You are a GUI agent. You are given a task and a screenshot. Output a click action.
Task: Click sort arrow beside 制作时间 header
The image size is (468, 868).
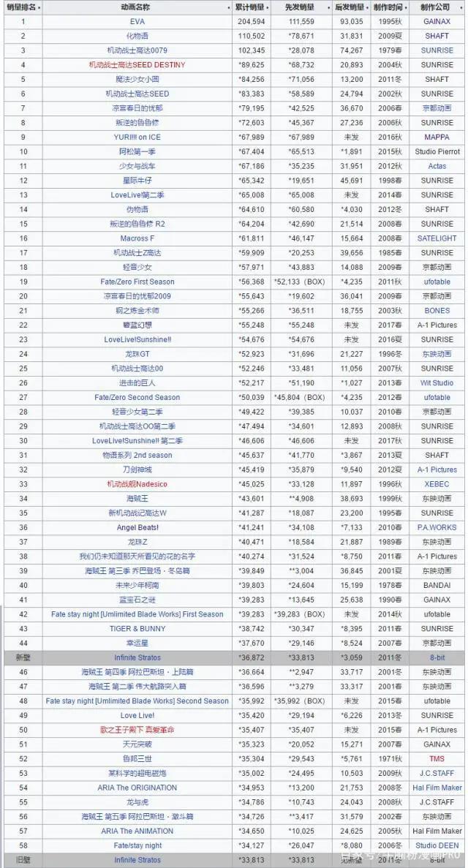[405, 7]
